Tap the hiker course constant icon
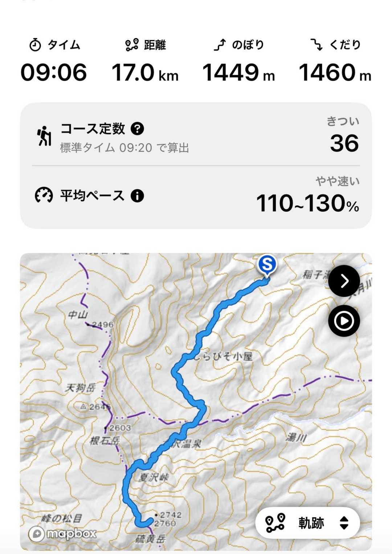 point(44,136)
